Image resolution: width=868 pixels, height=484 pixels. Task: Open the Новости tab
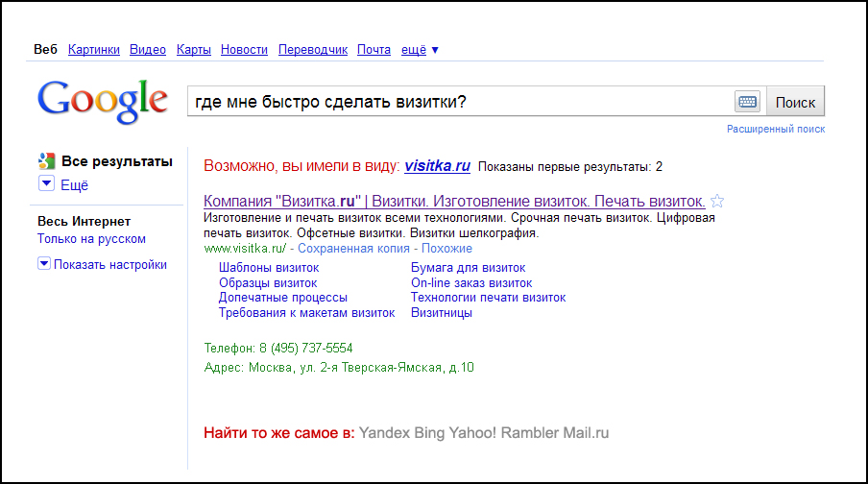pos(244,50)
